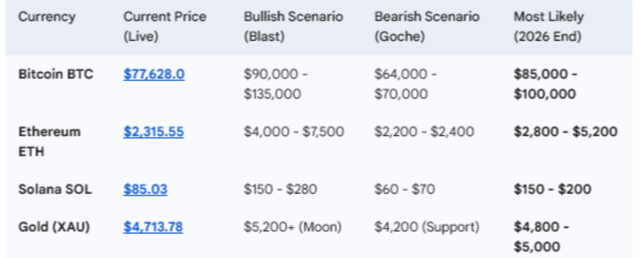644x258 pixels.
Task: Select the Bitcoin BTC row label
Action: (56, 75)
